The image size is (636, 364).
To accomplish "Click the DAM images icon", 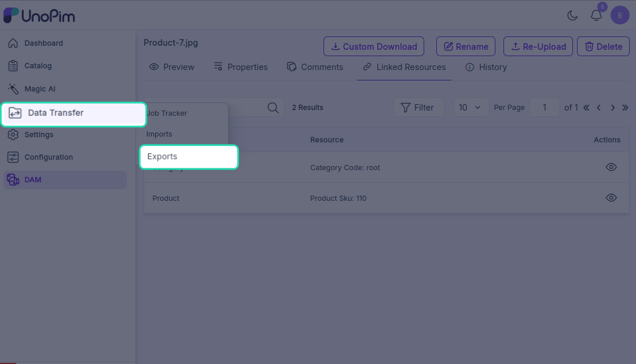I will click(x=13, y=180).
